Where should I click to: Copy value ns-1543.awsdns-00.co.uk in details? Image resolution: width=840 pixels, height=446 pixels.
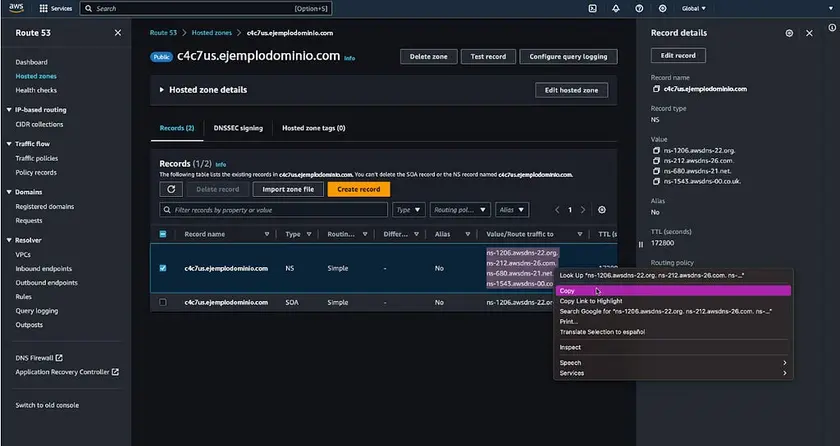click(656, 182)
